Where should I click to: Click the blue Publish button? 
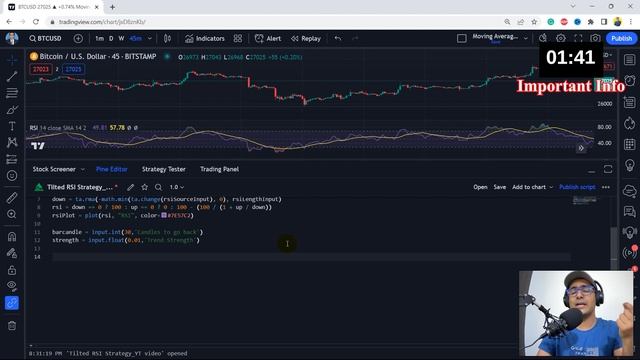pos(621,38)
